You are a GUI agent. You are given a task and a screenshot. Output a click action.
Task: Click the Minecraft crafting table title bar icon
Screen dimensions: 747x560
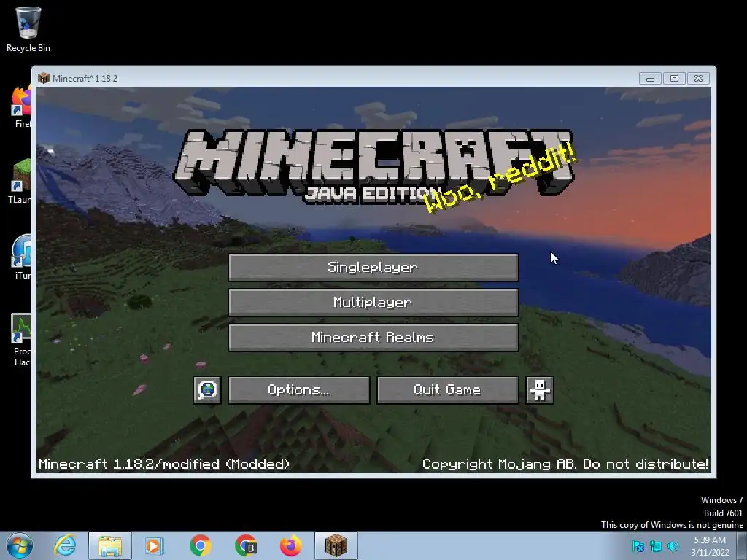coord(44,78)
